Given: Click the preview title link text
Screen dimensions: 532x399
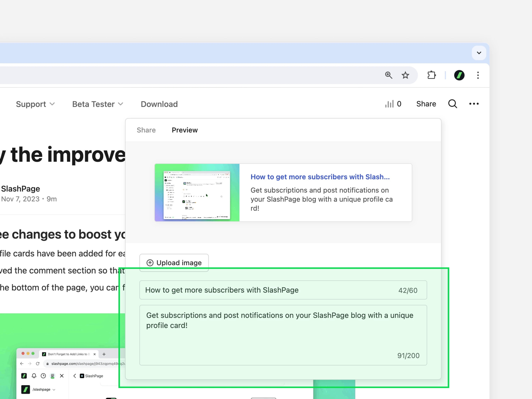Looking at the screenshot, I should pyautogui.click(x=320, y=177).
